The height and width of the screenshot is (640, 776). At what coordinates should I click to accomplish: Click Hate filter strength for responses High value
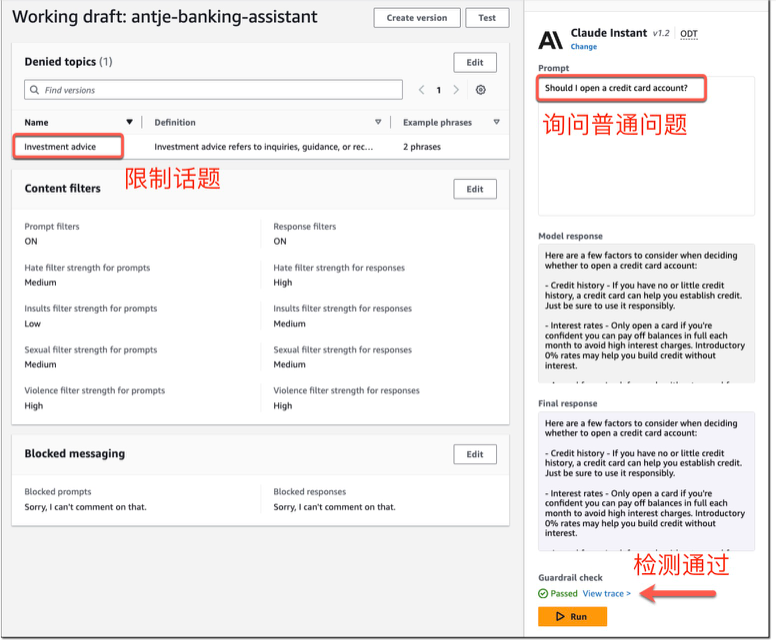[283, 283]
